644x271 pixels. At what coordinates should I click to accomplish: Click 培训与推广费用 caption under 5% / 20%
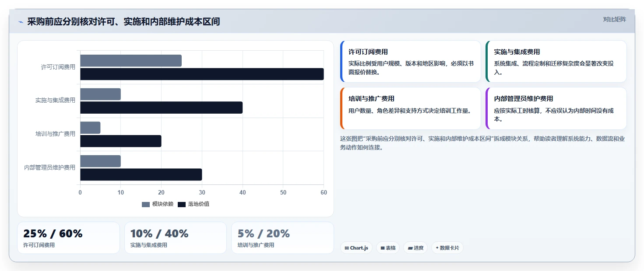(x=256, y=245)
